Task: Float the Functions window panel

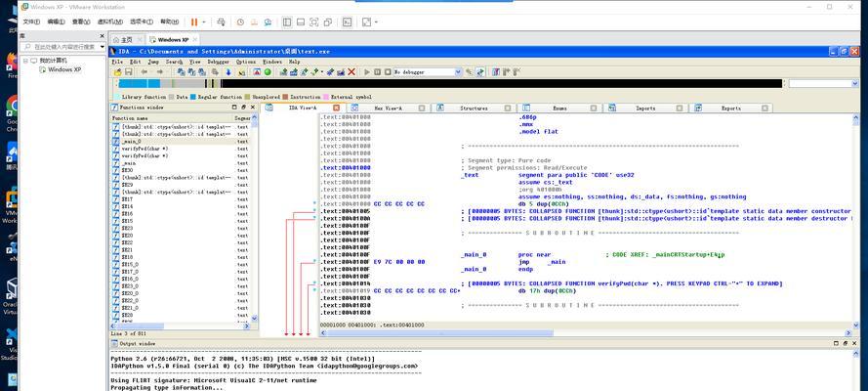Action: point(243,108)
